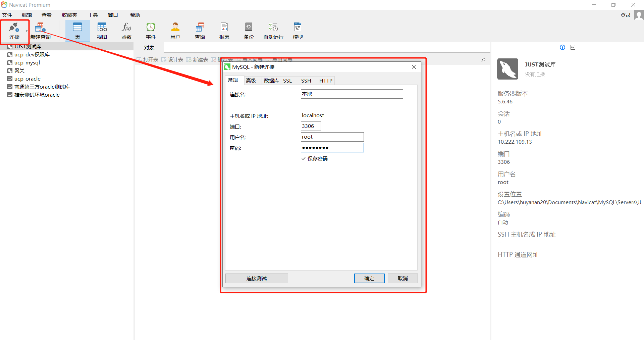Select the Table (表) toolbar icon

tap(77, 31)
